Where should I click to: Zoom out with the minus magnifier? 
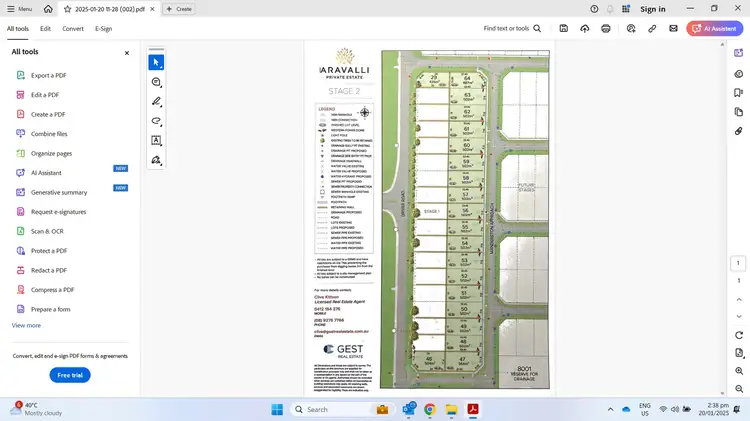coord(739,389)
